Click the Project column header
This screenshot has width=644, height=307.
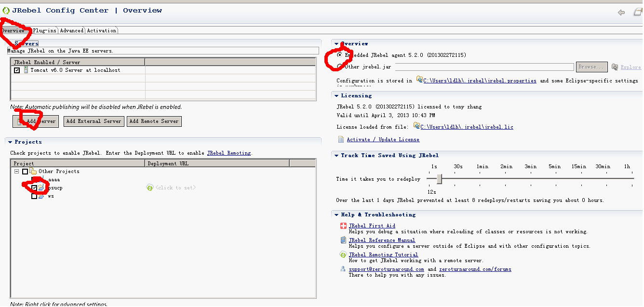coord(78,163)
